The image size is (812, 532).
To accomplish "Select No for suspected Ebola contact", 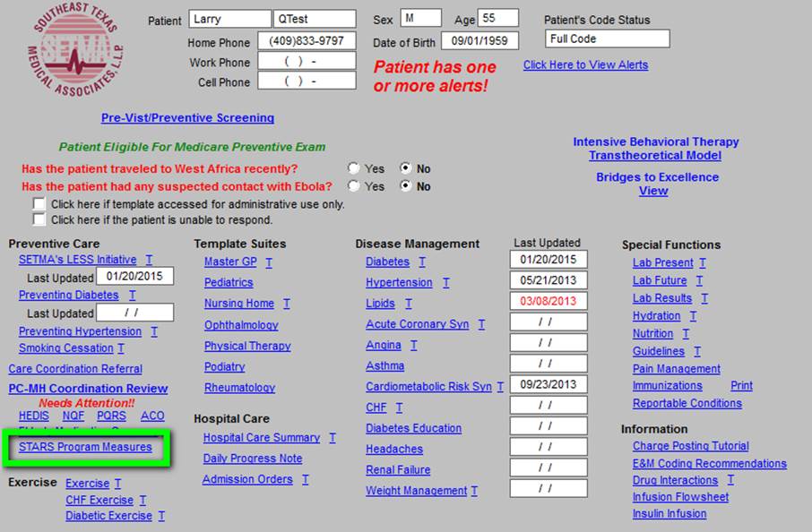I will coord(406,185).
